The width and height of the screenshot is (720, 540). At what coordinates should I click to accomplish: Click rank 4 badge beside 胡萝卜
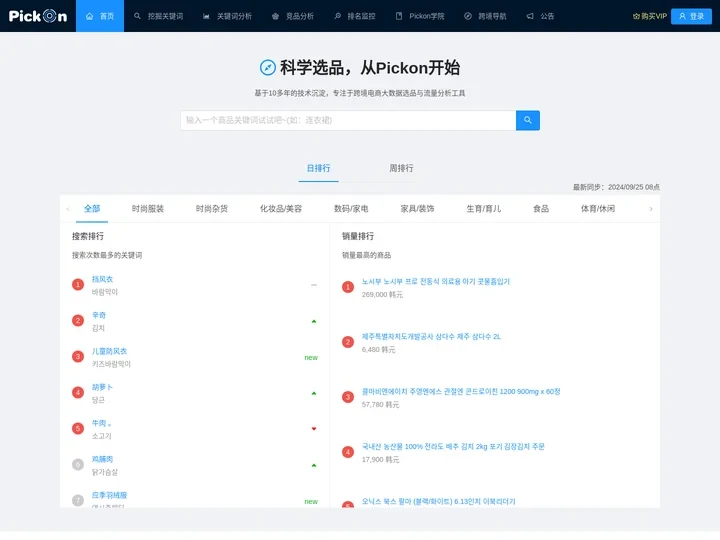pos(78,393)
